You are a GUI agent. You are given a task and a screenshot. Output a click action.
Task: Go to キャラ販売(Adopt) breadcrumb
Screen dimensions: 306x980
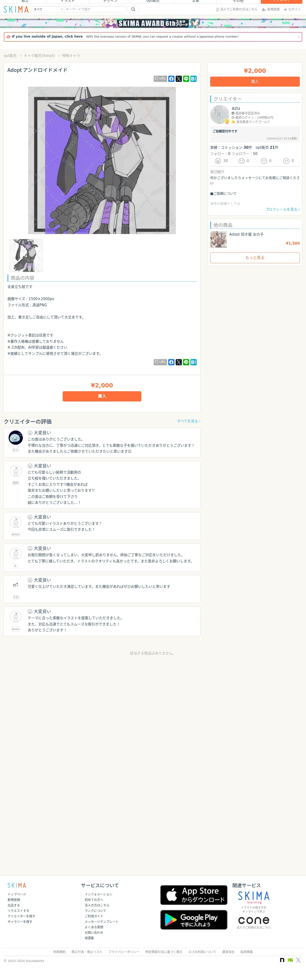[39, 55]
